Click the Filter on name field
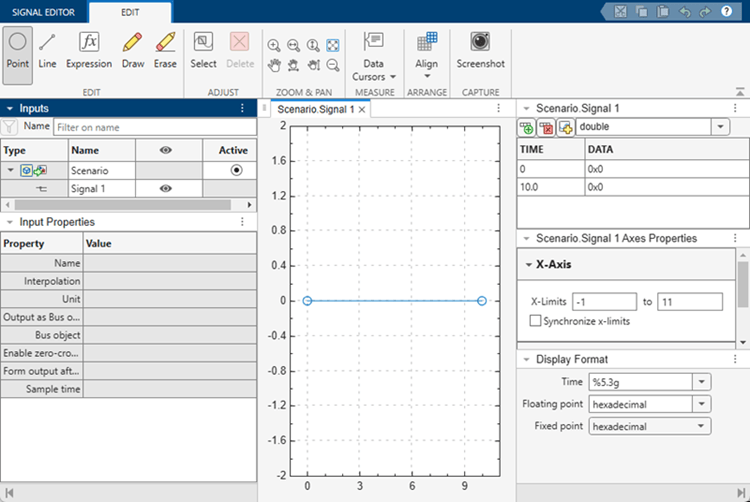 [x=155, y=127]
